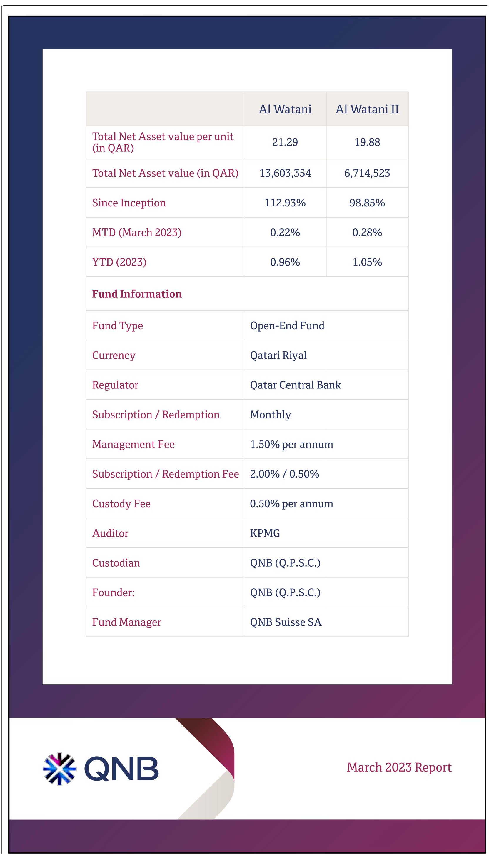Select the 2.00% / 0.50% fee value
Screen dimensions: 504x863
[285, 474]
